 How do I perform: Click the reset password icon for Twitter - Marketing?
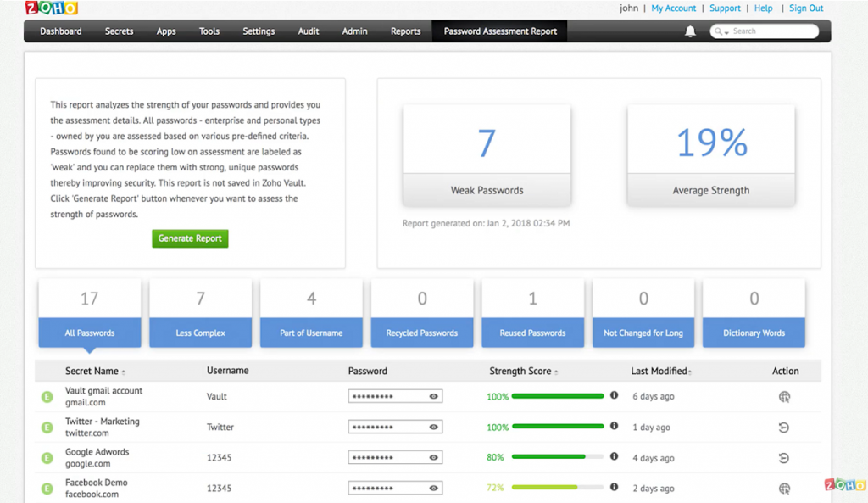pos(784,428)
